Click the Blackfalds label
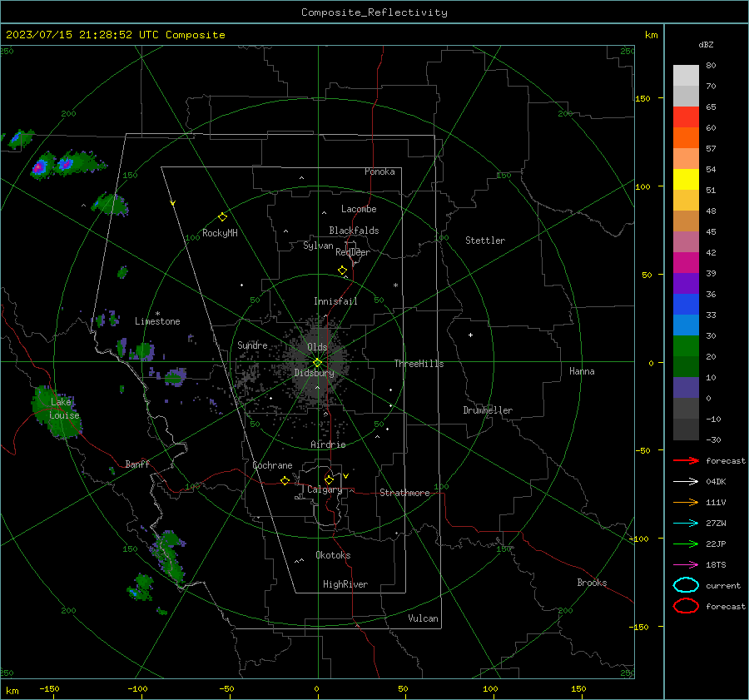 (354, 231)
